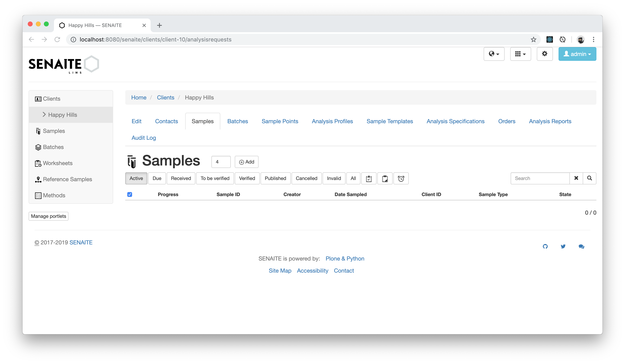Click the schedule/clock icon in toolbar
Image resolution: width=625 pixels, height=364 pixels.
pyautogui.click(x=401, y=178)
